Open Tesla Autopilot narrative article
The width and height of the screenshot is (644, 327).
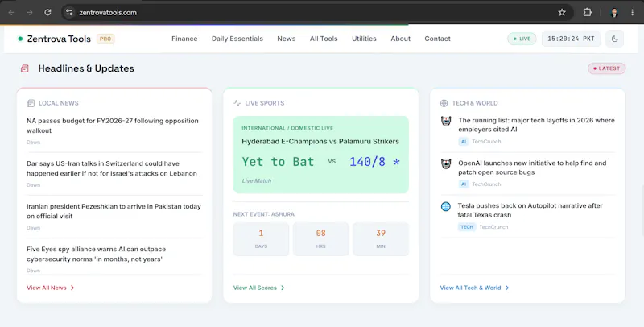pyautogui.click(x=530, y=210)
